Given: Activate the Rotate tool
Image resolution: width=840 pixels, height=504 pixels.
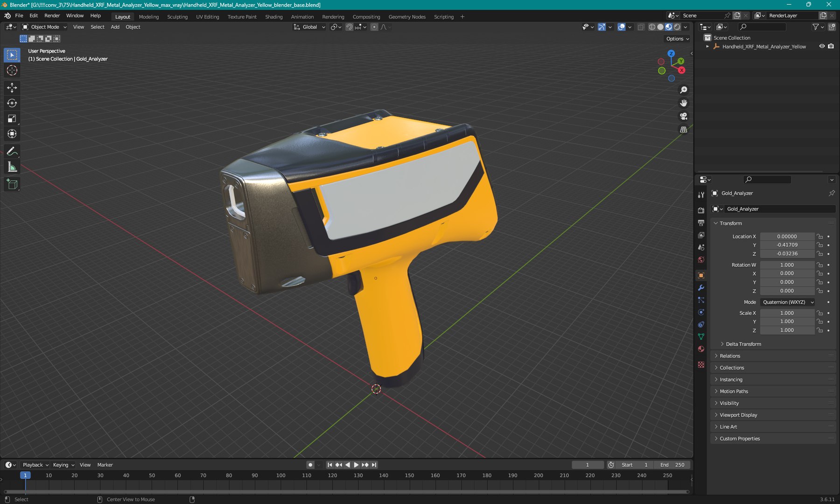Looking at the screenshot, I should pyautogui.click(x=12, y=103).
